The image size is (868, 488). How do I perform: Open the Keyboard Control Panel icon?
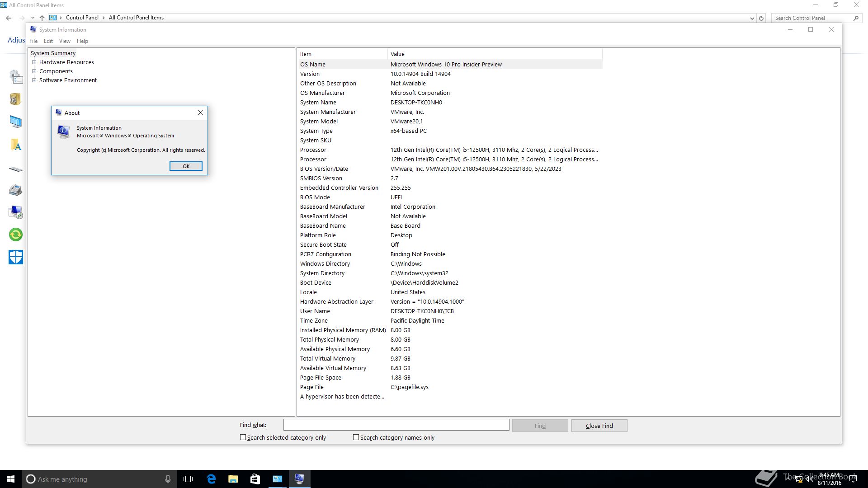pyautogui.click(x=15, y=169)
